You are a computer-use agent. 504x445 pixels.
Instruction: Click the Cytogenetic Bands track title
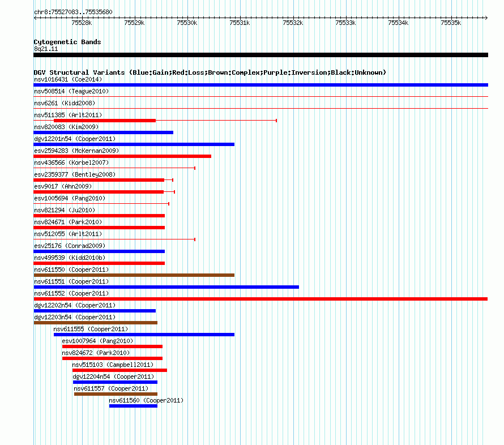(x=67, y=42)
